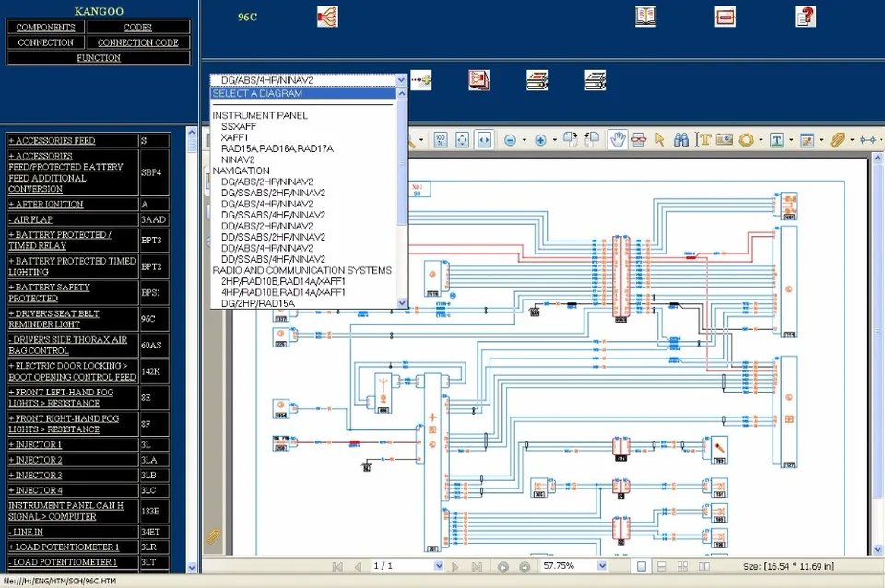Viewport: 885px width, 588px height.
Task: Choose DG/SSABS/2HP/NINAV2 from list
Action: [273, 193]
